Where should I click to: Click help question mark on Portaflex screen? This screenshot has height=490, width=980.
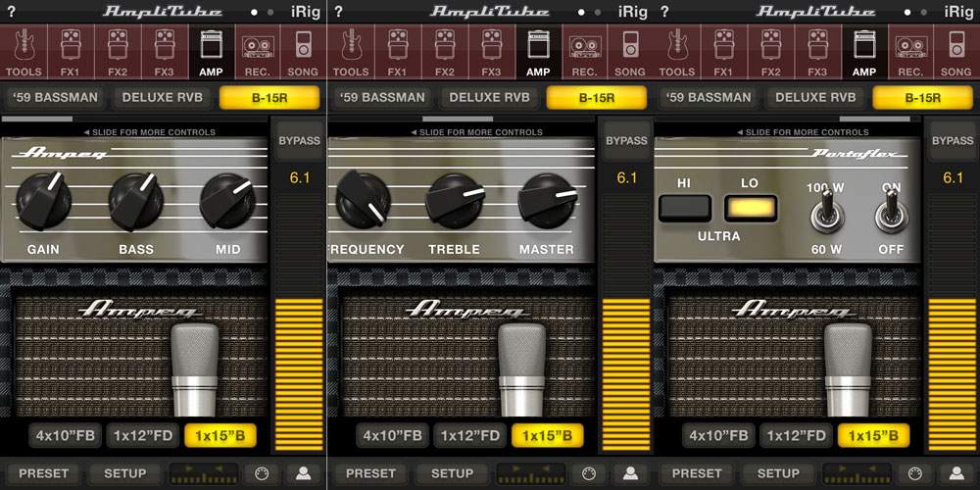coord(664,11)
